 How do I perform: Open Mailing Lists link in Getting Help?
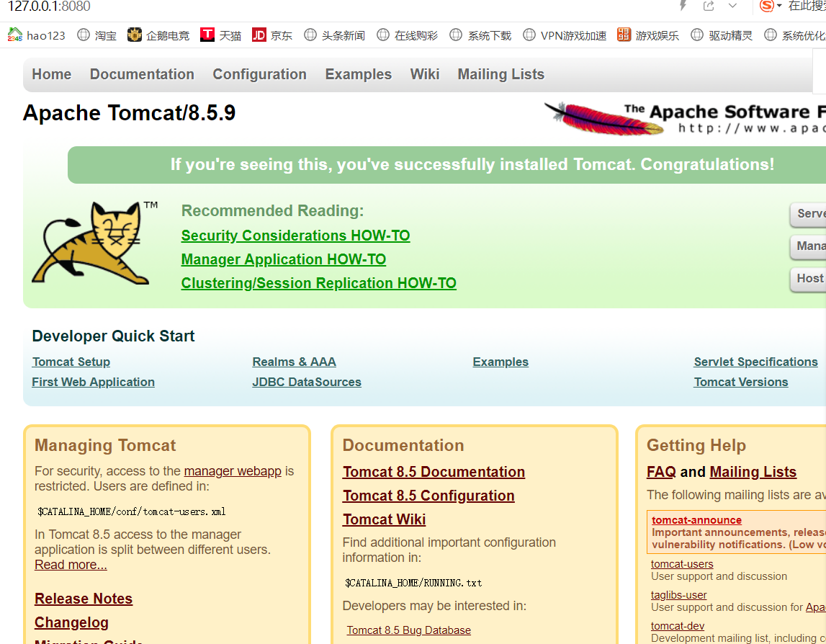tap(753, 472)
